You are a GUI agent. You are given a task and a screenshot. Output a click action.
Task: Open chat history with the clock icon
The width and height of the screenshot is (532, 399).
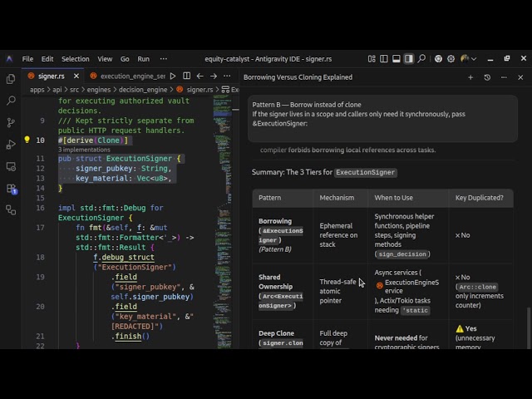pos(487,77)
